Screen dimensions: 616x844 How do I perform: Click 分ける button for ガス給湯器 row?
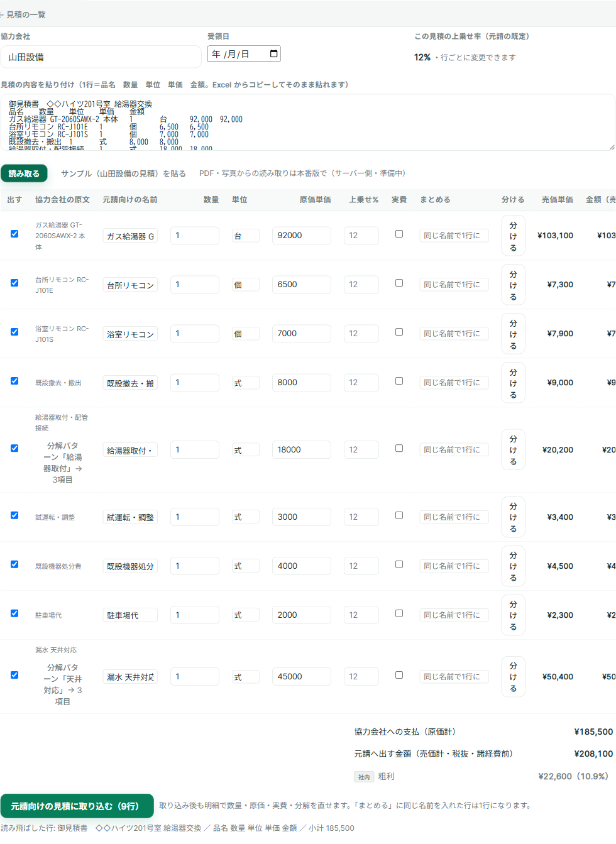coord(514,236)
